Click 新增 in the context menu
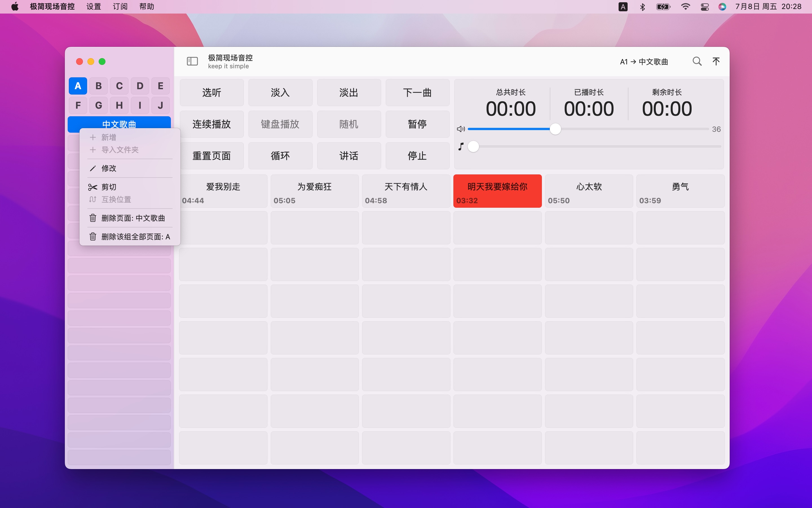The image size is (812, 508). (x=129, y=137)
